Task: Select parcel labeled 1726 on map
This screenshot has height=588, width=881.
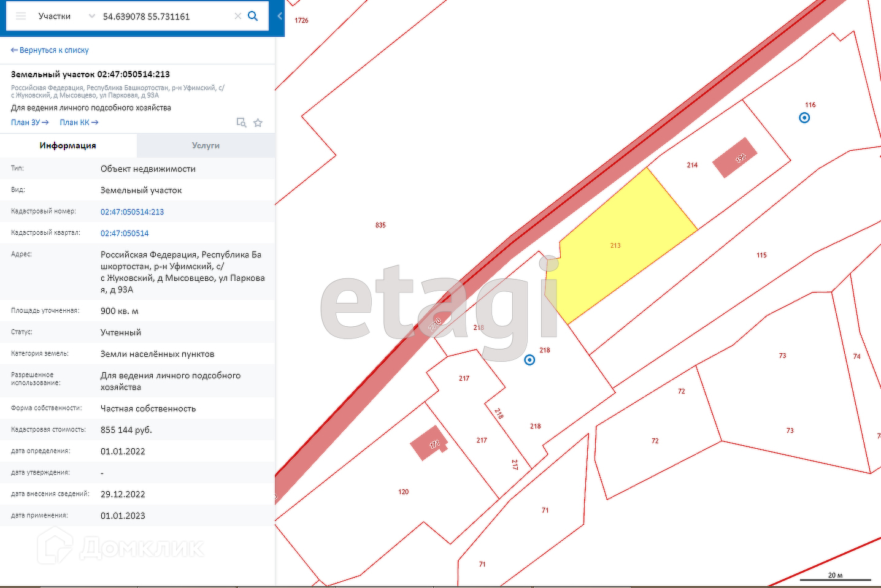Action: point(301,20)
